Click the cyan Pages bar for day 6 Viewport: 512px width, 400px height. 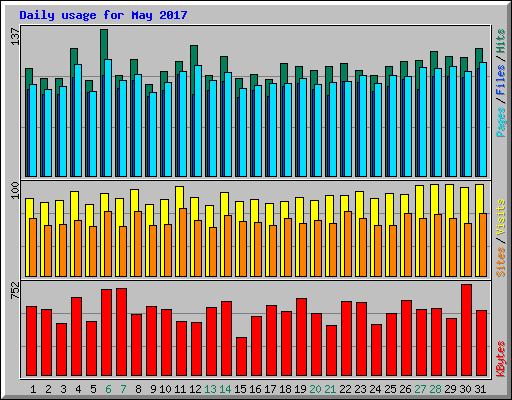(x=108, y=118)
